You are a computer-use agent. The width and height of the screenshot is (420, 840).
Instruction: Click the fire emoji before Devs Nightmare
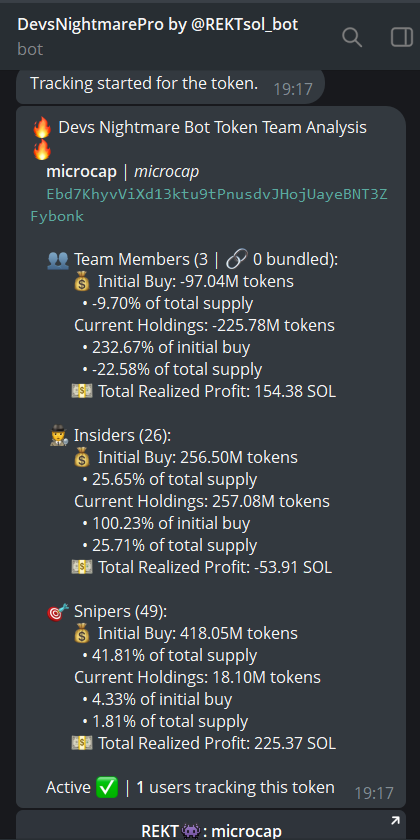pyautogui.click(x=42, y=128)
